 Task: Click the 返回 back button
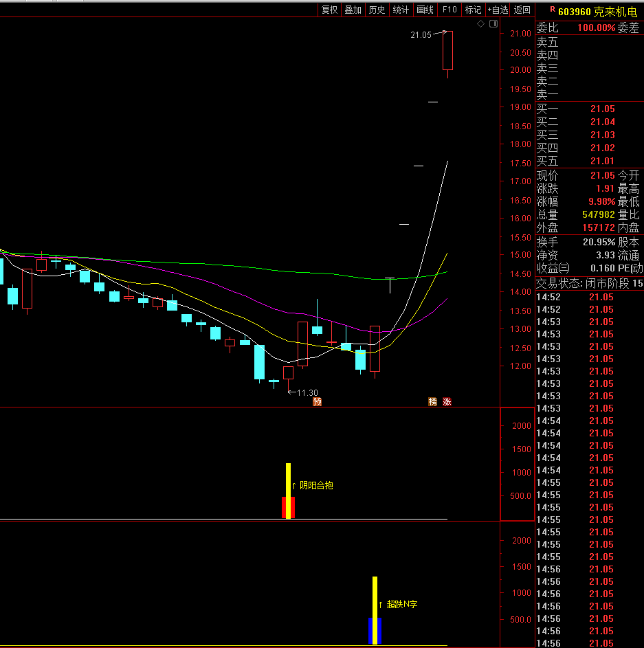click(522, 10)
